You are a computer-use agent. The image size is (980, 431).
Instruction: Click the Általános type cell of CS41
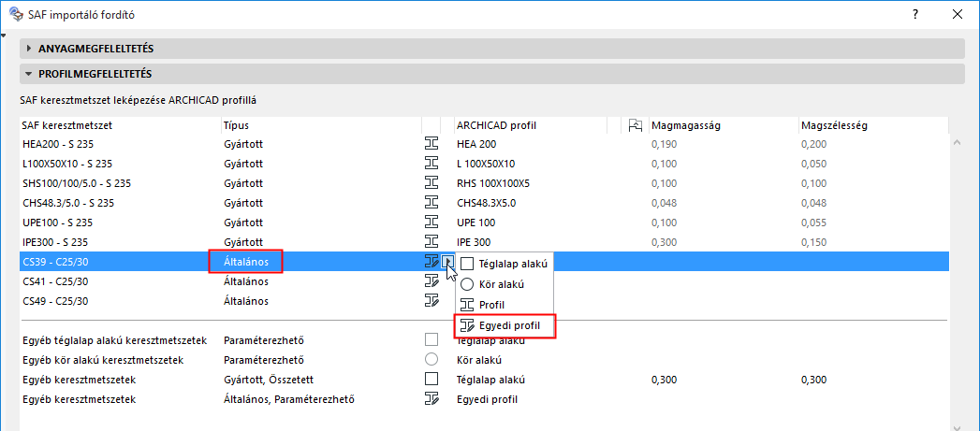(x=245, y=281)
